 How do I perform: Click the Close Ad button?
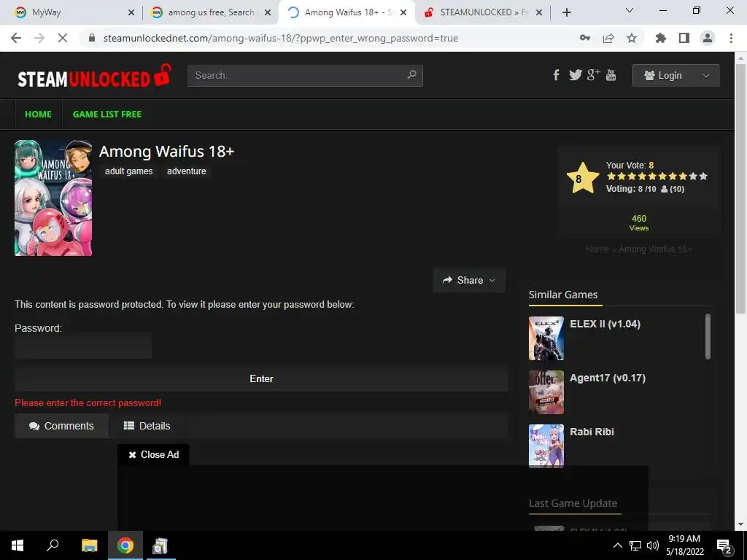153,455
